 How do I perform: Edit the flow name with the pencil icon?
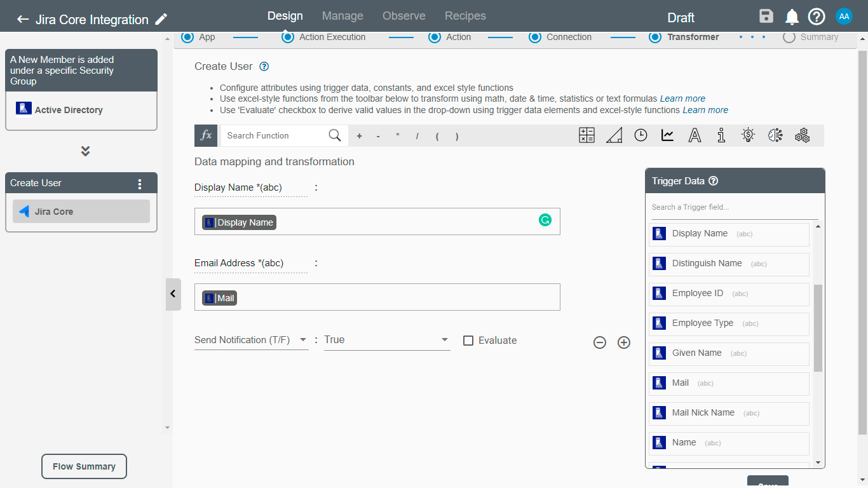pyautogui.click(x=161, y=19)
